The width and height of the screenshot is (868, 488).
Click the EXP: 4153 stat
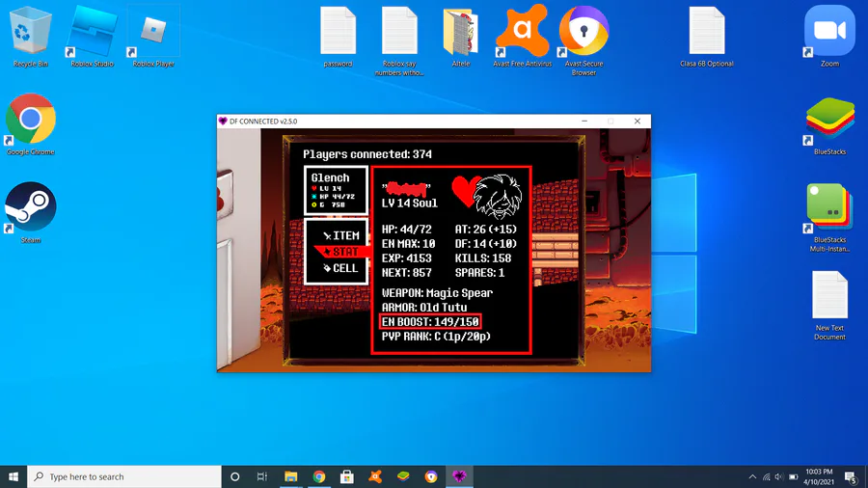406,258
